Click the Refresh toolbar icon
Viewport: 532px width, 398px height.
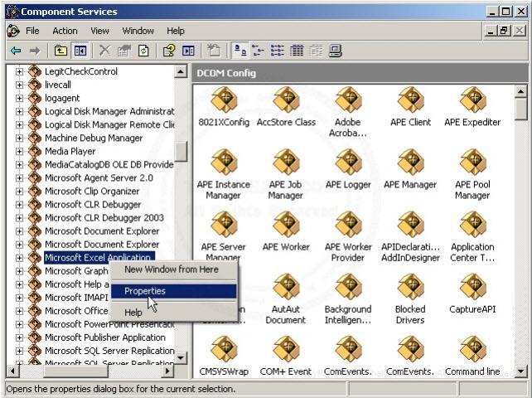[143, 51]
